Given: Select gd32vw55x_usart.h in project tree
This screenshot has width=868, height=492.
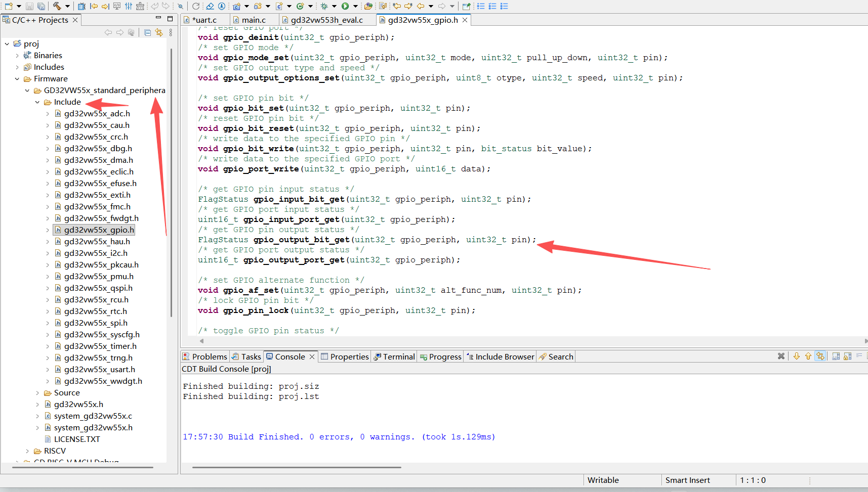Looking at the screenshot, I should (100, 370).
